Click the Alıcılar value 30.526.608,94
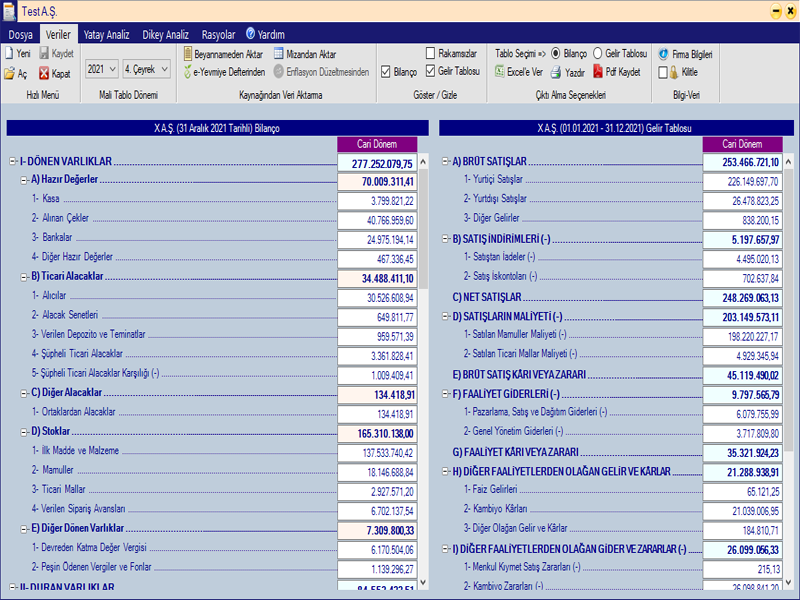Image resolution: width=800 pixels, height=600 pixels. tap(377, 298)
